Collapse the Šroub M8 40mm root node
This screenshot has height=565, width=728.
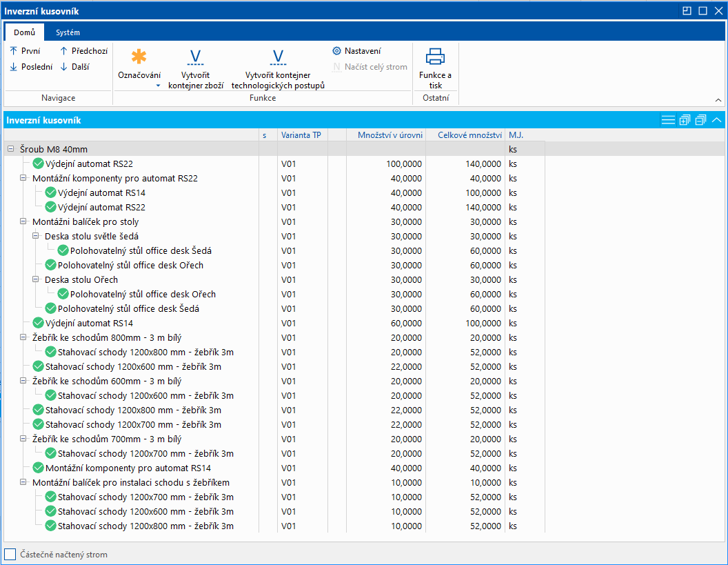click(10, 150)
